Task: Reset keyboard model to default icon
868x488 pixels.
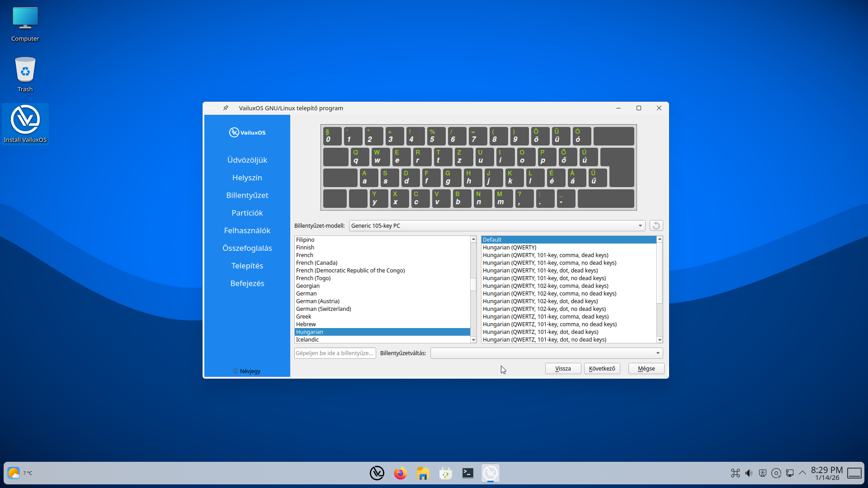Action: [x=656, y=225]
